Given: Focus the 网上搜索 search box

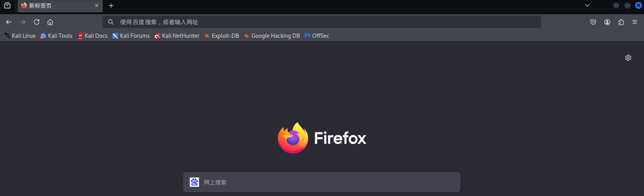Looking at the screenshot, I should click(322, 182).
